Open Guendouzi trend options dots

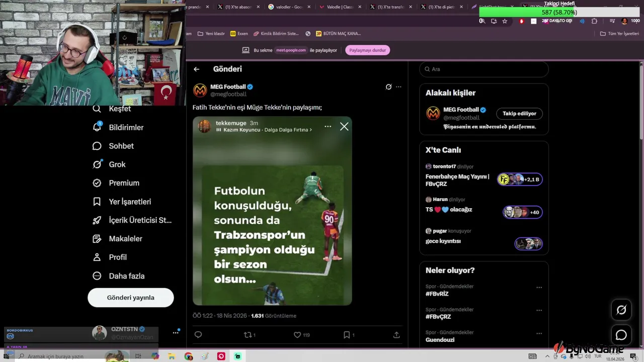click(539, 333)
